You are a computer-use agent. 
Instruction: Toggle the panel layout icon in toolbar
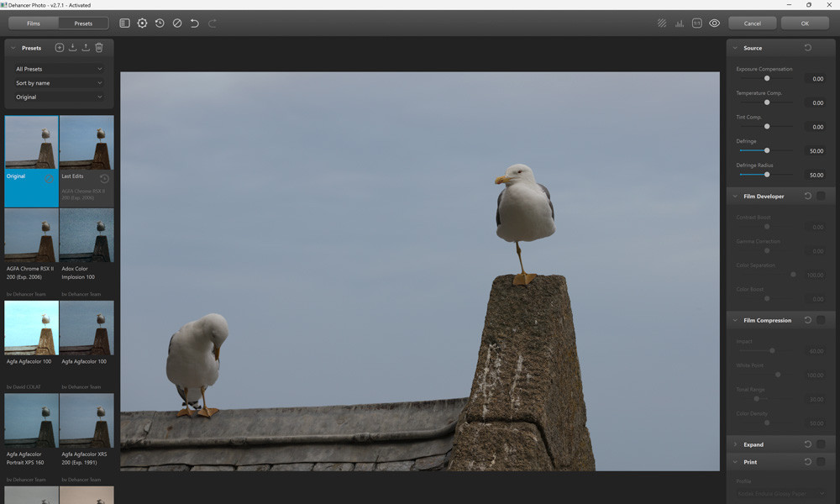point(124,23)
